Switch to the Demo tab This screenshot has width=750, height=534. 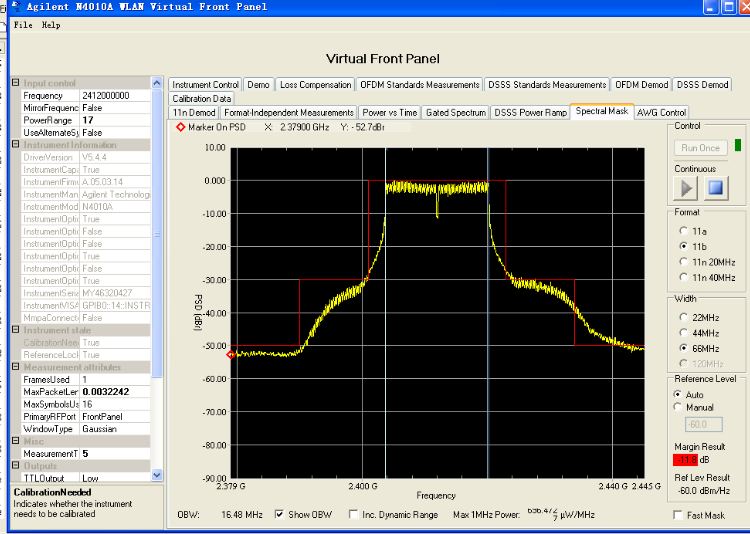[258, 85]
